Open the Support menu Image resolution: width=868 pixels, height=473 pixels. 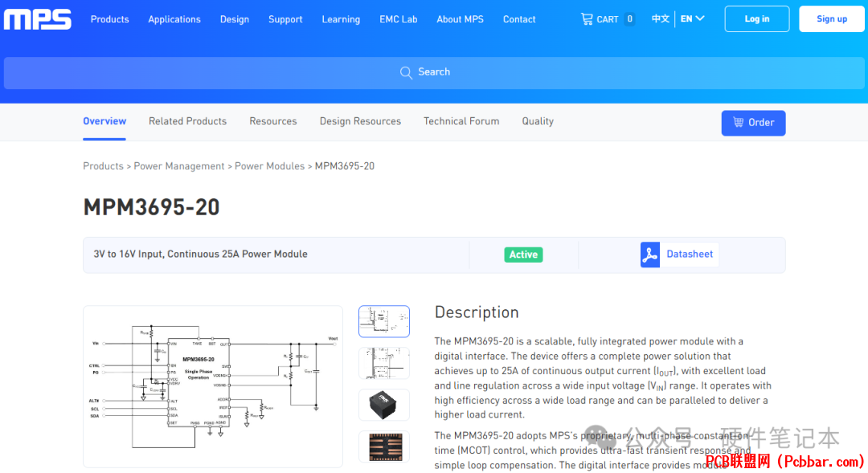[x=285, y=19]
